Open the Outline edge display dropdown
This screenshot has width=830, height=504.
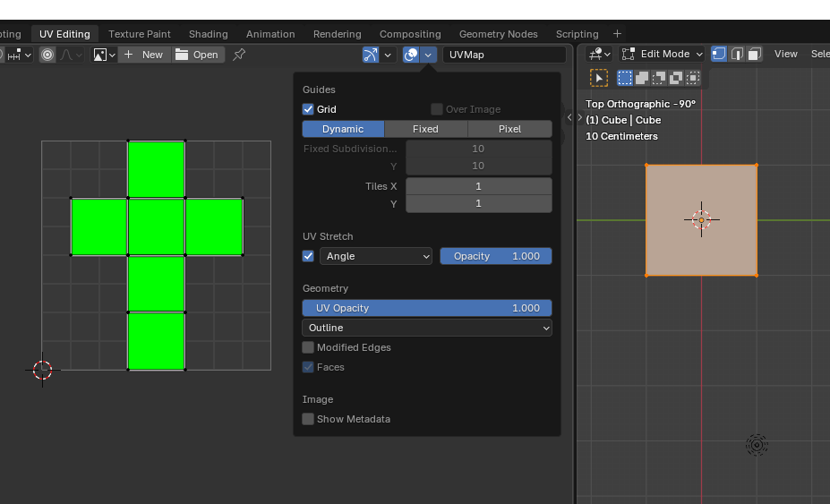point(427,328)
